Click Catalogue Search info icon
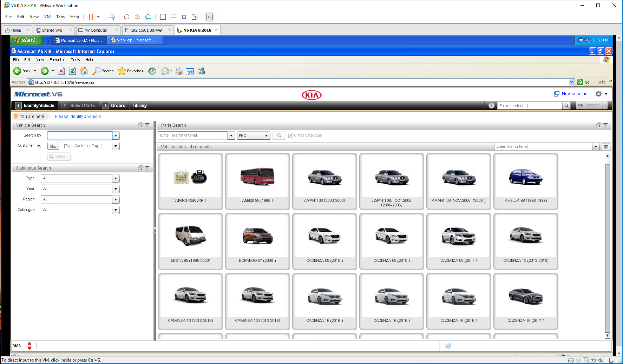623x364 pixels. [141, 168]
